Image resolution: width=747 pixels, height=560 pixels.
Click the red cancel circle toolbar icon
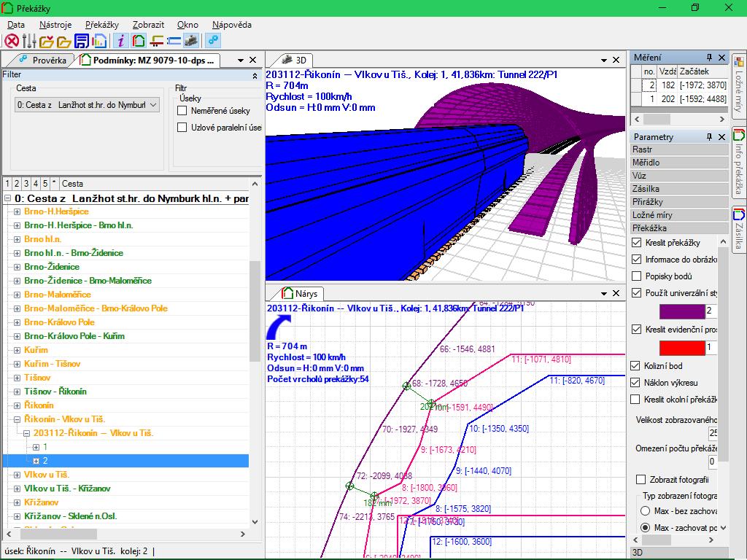pyautogui.click(x=12, y=42)
